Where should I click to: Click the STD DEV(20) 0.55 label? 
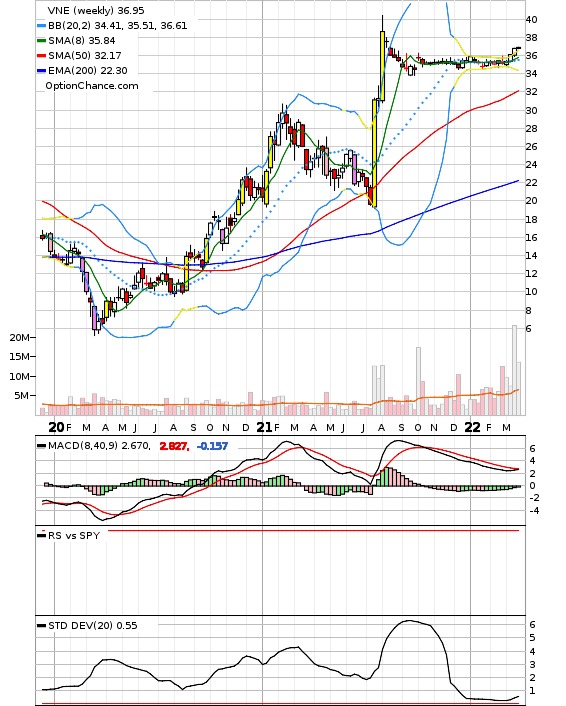pos(92,625)
